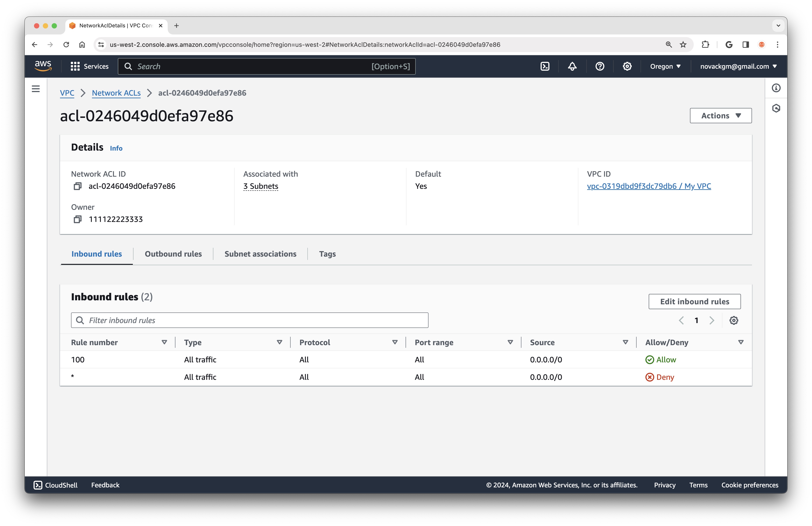Open the Info panel on the right sidebar
The width and height of the screenshot is (812, 526).
[776, 88]
